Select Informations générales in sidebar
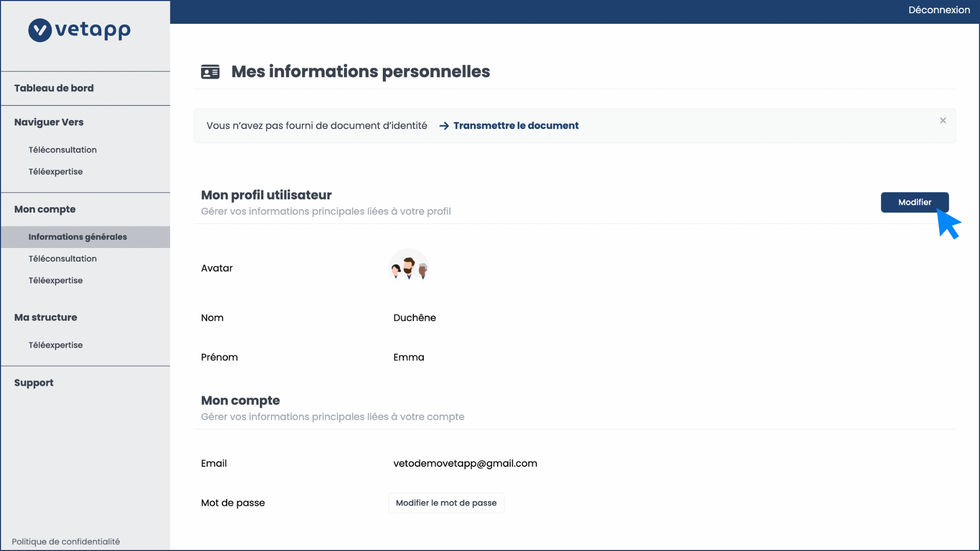The width and height of the screenshot is (980, 551). (78, 237)
